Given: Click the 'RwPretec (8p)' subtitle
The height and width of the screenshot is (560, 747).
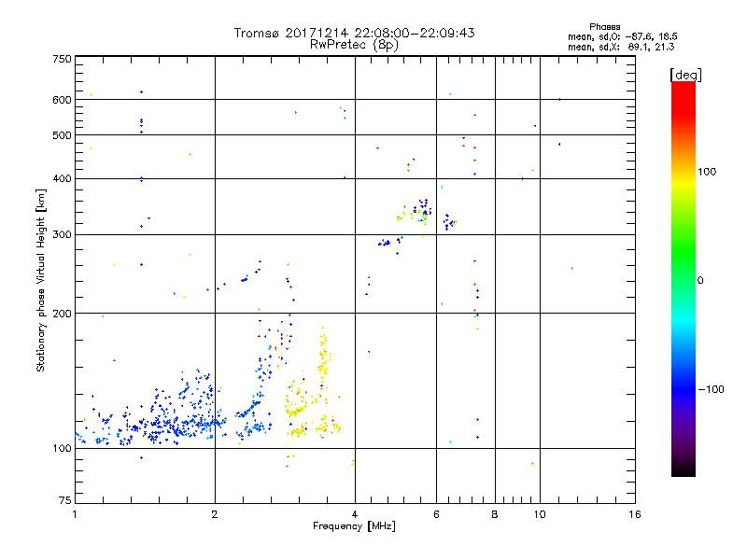Looking at the screenshot, I should click(x=354, y=45).
